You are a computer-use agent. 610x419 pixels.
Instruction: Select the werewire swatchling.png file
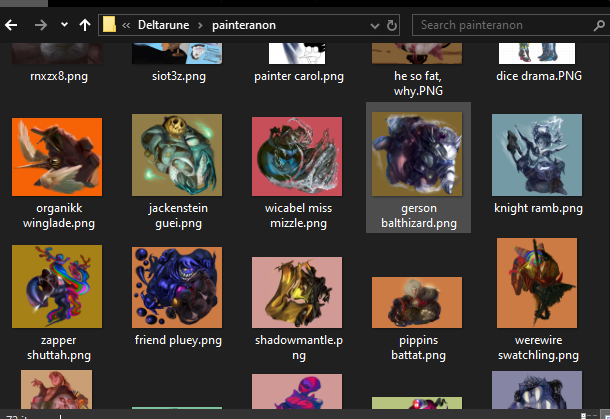pyautogui.click(x=537, y=283)
